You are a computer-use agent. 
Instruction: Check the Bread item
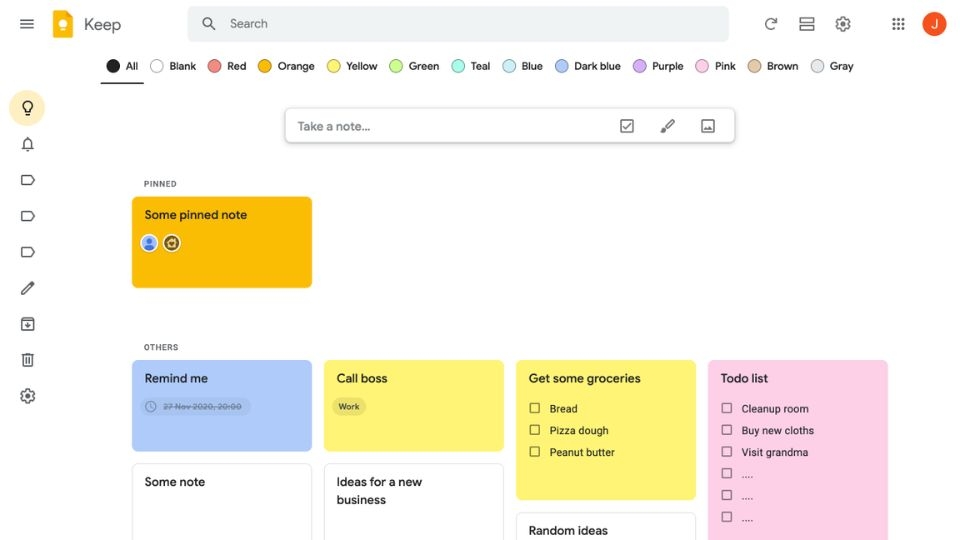click(534, 408)
